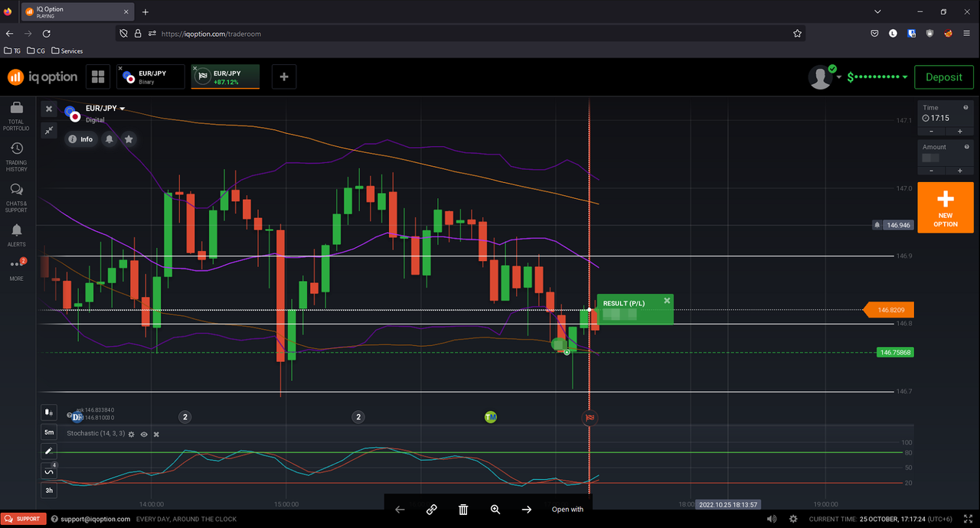This screenshot has height=528, width=980.
Task: Click the Amount input field
Action: point(946,153)
